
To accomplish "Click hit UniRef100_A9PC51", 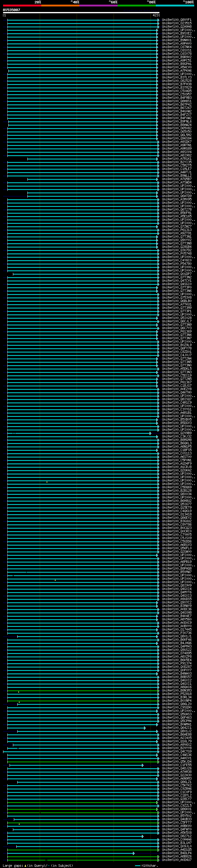I will [176, 60].
